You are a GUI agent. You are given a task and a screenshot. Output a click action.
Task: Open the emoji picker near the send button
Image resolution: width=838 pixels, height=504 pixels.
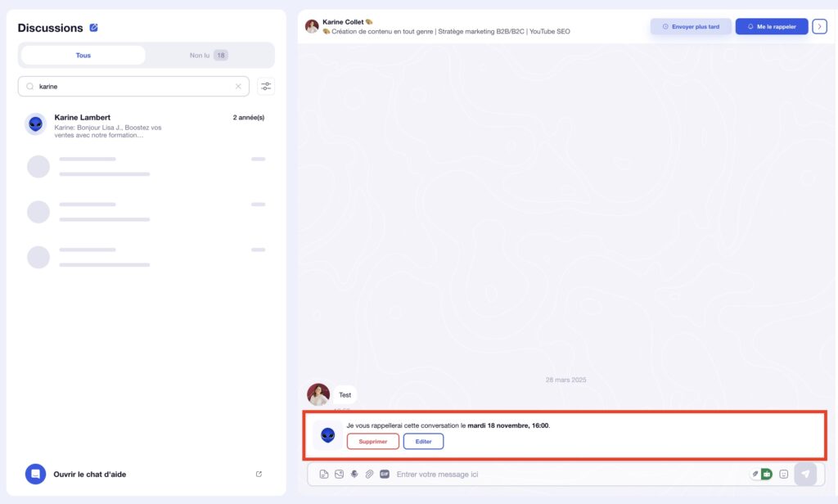[x=784, y=474]
